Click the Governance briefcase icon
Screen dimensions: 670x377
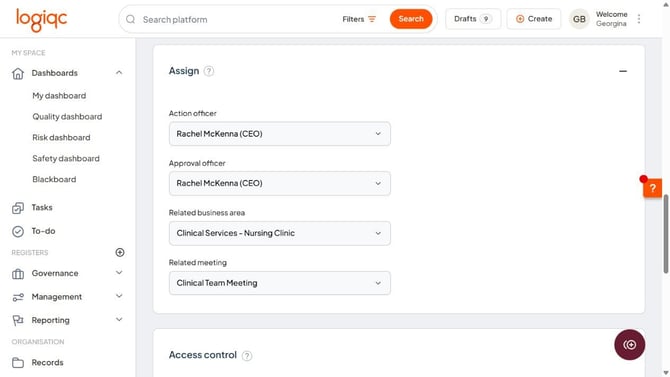(18, 274)
